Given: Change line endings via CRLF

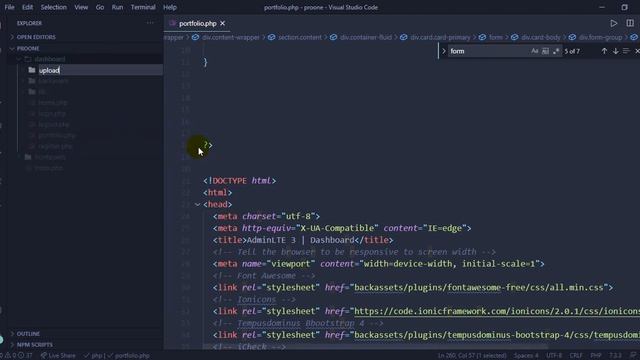Looking at the screenshot, I should click(x=576, y=356).
